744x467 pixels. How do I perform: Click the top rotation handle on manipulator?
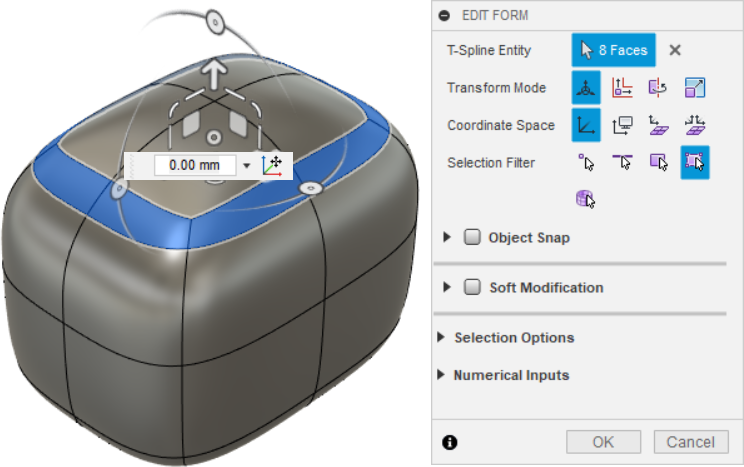pos(215,22)
